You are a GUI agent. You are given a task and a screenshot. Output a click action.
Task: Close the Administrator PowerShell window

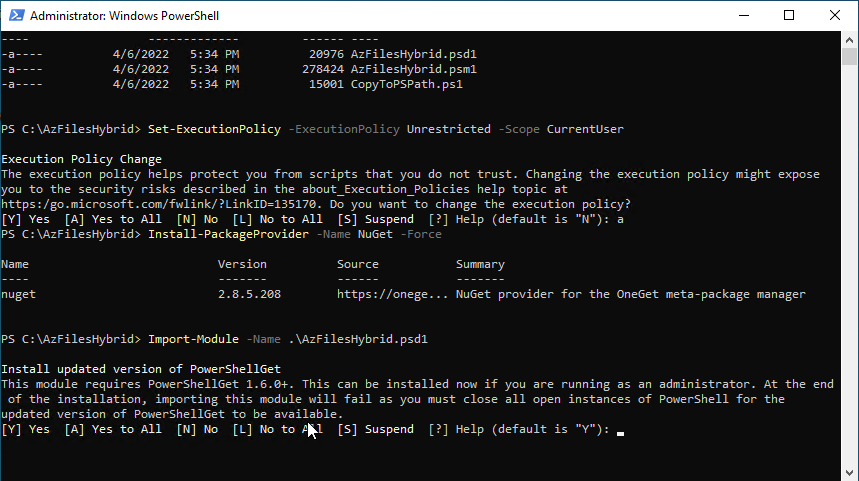835,16
